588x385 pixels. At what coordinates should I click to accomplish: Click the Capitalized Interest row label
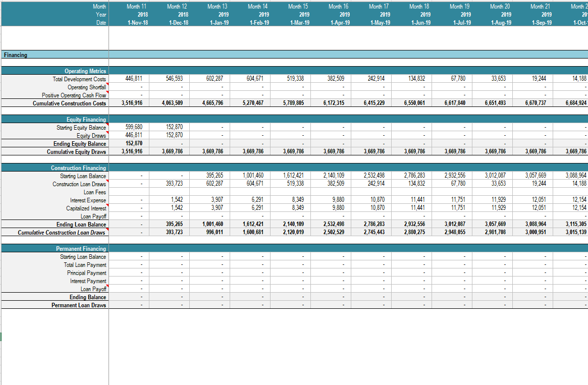[x=86, y=208]
